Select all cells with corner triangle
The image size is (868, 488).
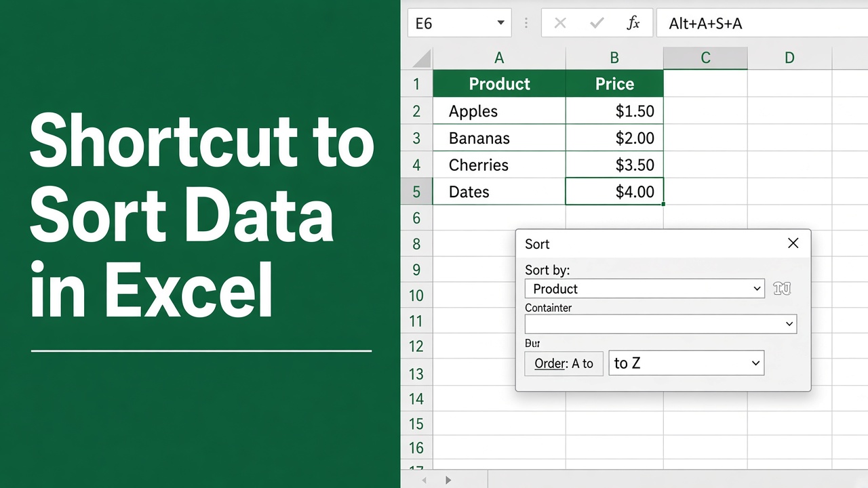[x=420, y=58]
